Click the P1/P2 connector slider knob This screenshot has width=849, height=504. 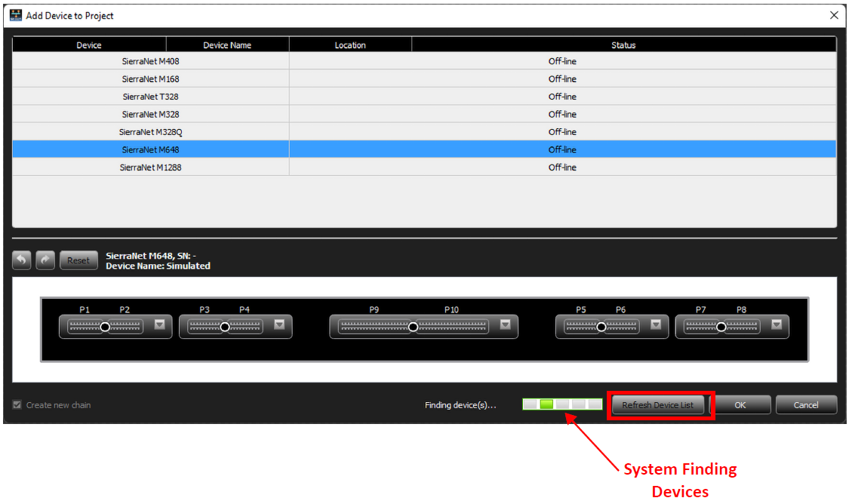tap(105, 327)
